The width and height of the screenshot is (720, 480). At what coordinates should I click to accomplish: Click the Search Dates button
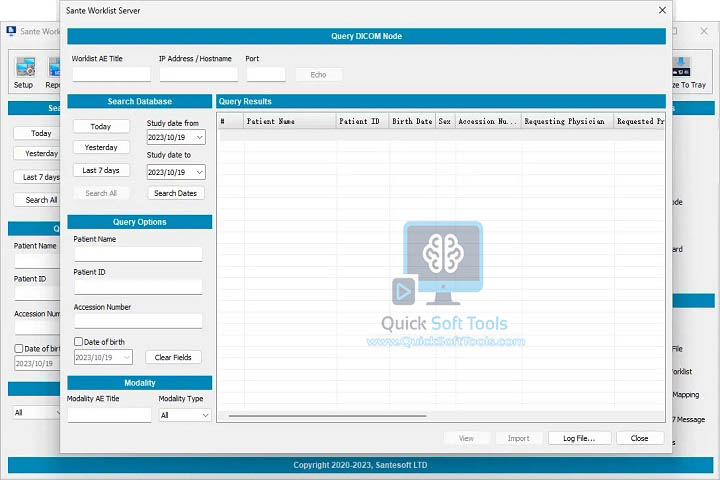pyautogui.click(x=176, y=193)
